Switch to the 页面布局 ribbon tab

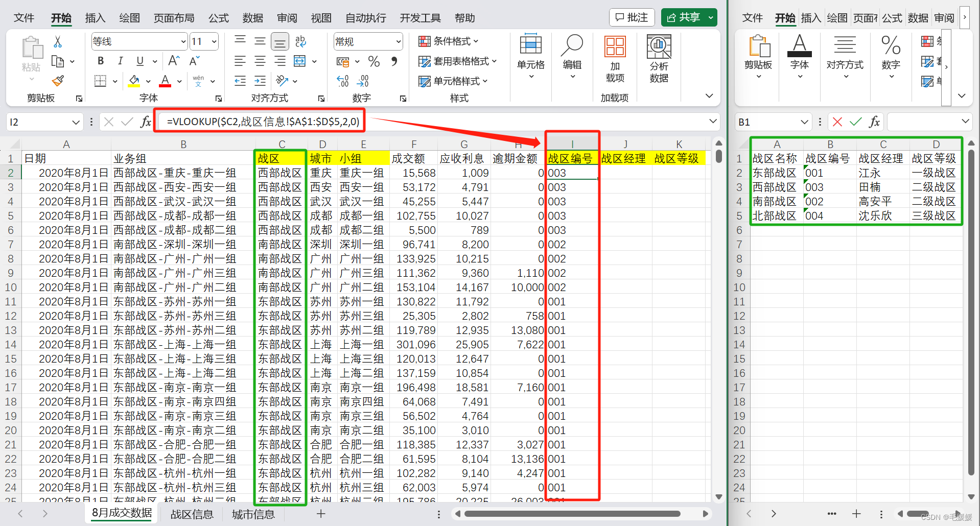174,18
